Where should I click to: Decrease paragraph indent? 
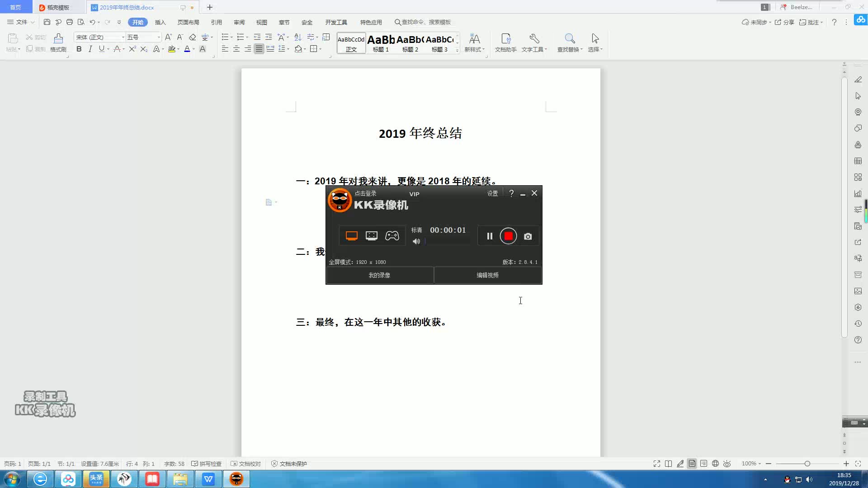point(257,37)
